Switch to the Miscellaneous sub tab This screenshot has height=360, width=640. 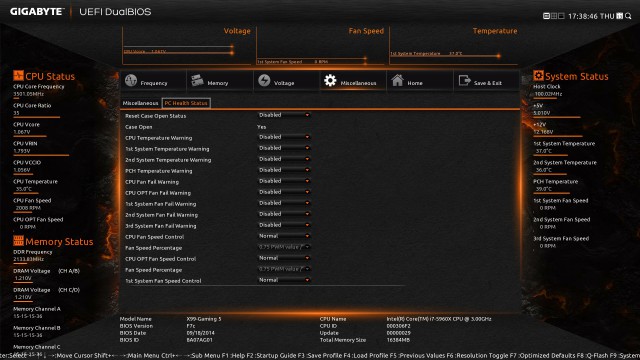140,103
